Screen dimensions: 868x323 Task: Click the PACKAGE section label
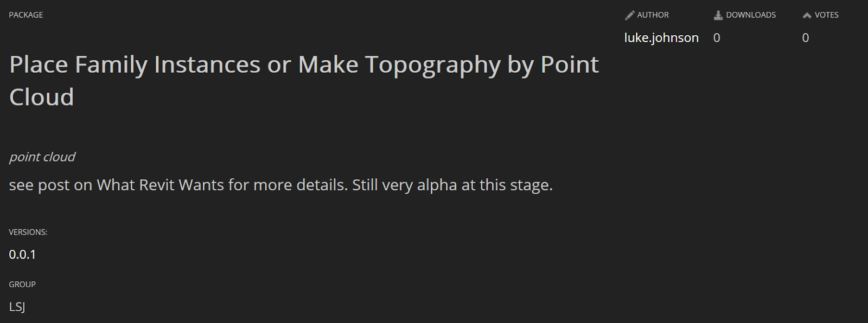point(26,15)
